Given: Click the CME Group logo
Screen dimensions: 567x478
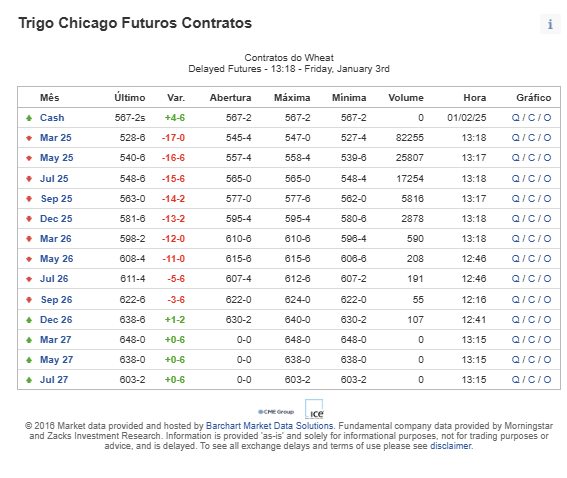Looking at the screenshot, I should [x=276, y=412].
